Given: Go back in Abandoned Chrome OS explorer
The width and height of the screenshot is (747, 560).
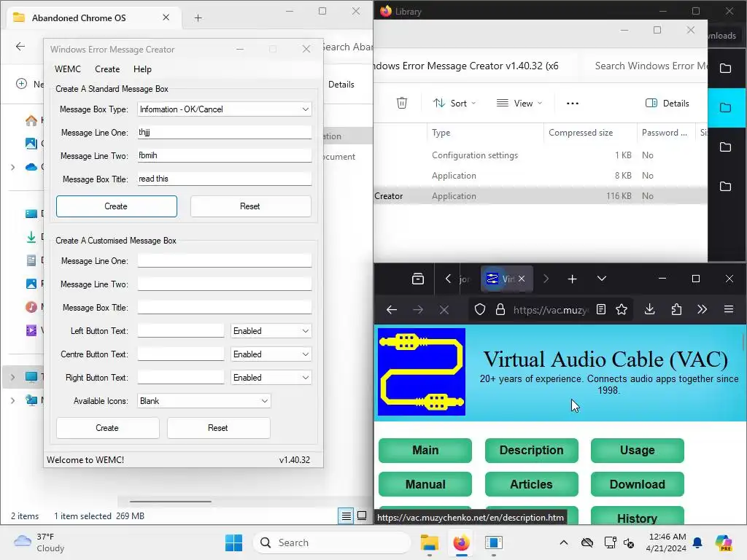Looking at the screenshot, I should [20, 46].
